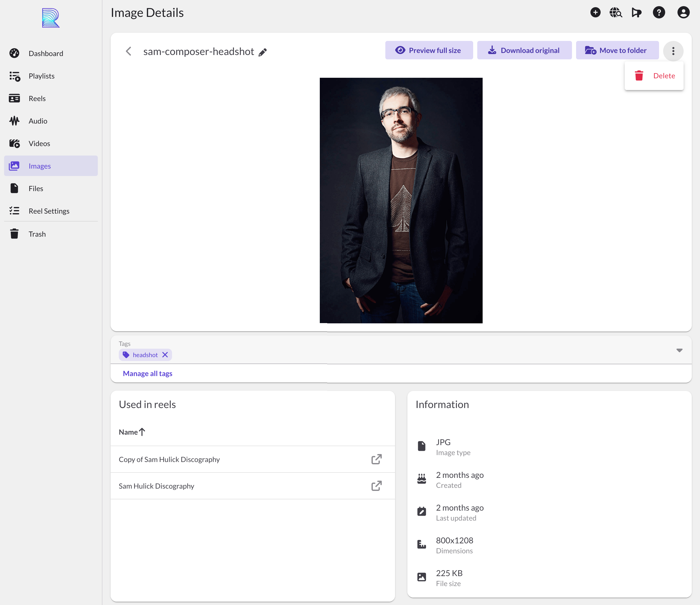Open the globe search icon in header
This screenshot has height=605, width=700.
616,13
